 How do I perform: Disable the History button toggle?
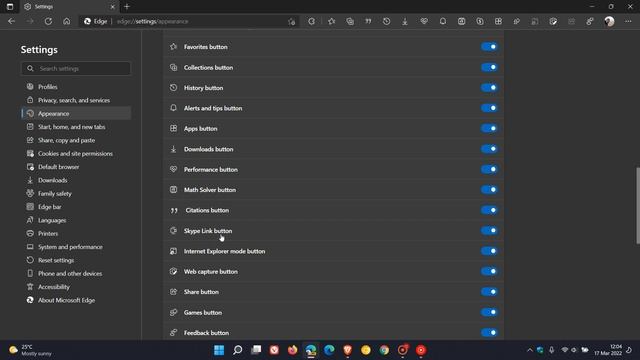pos(489,87)
